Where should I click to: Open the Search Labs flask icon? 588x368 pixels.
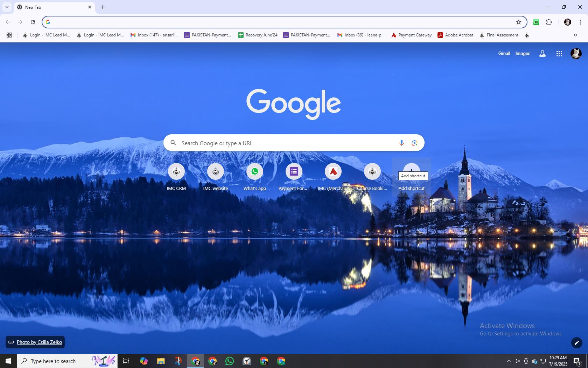point(542,54)
